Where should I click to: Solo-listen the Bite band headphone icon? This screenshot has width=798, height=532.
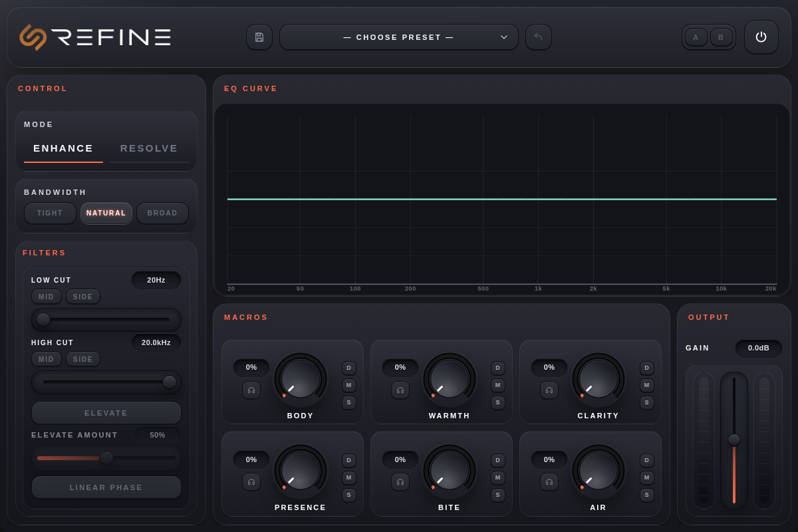[400, 482]
